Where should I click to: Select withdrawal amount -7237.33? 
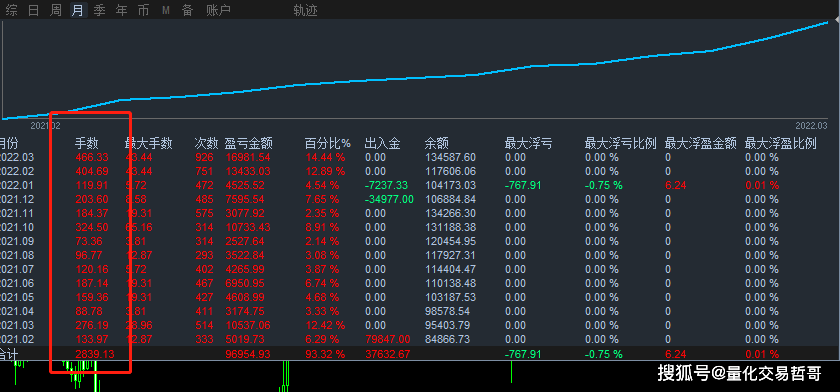[x=386, y=185]
